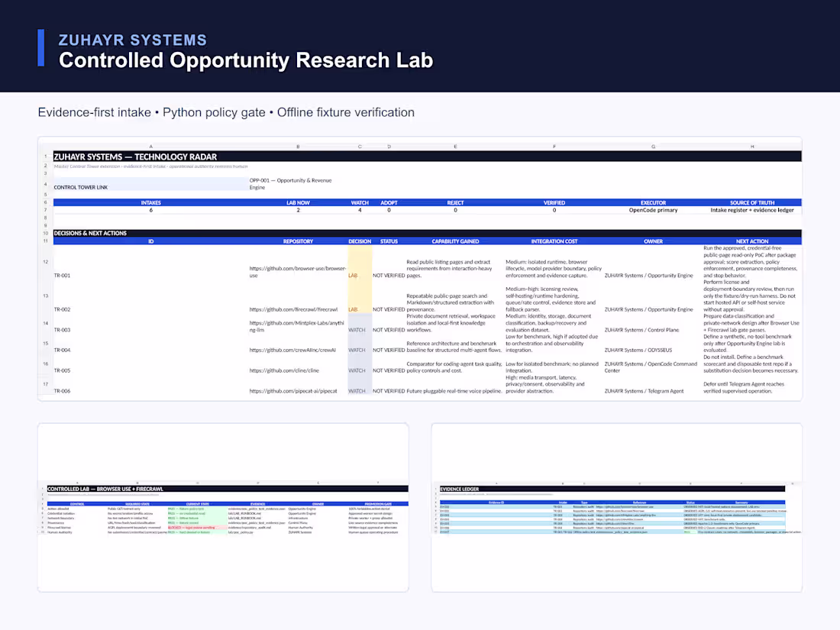Click the OWNER column header
Viewport: 840px width, 630px height.
tap(653, 241)
